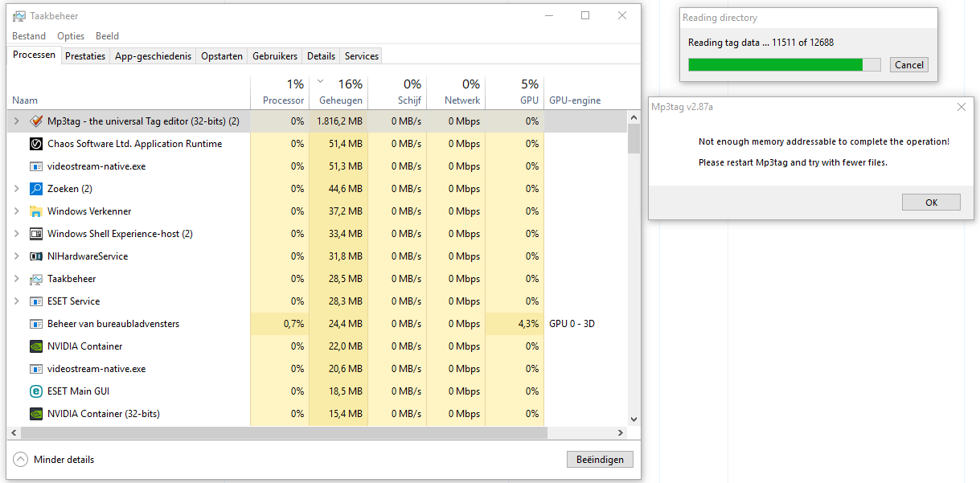980x483 pixels.
Task: Click the ESET Main GUI icon
Action: tap(36, 391)
